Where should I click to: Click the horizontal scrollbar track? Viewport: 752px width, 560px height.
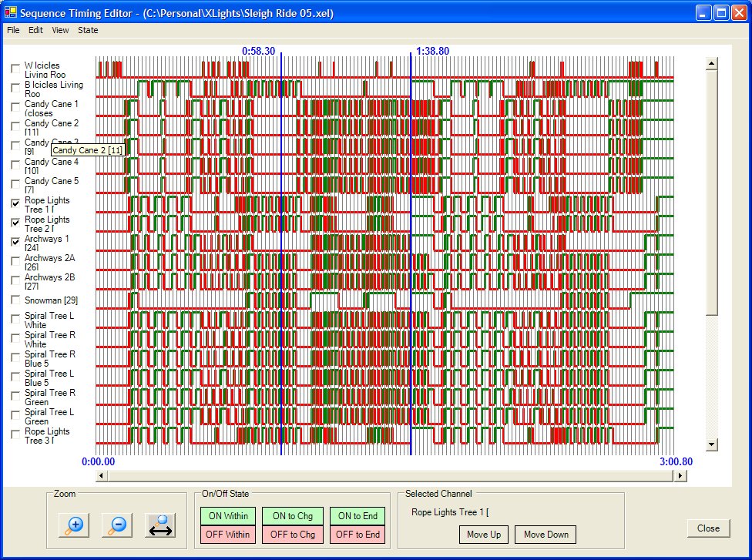click(391, 475)
